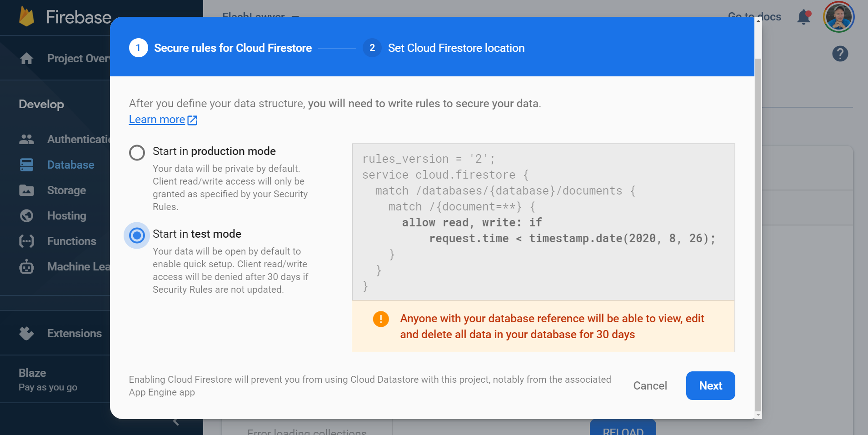Screen dimensions: 868x435
Task: Open the Extensions panel
Action: point(74,333)
